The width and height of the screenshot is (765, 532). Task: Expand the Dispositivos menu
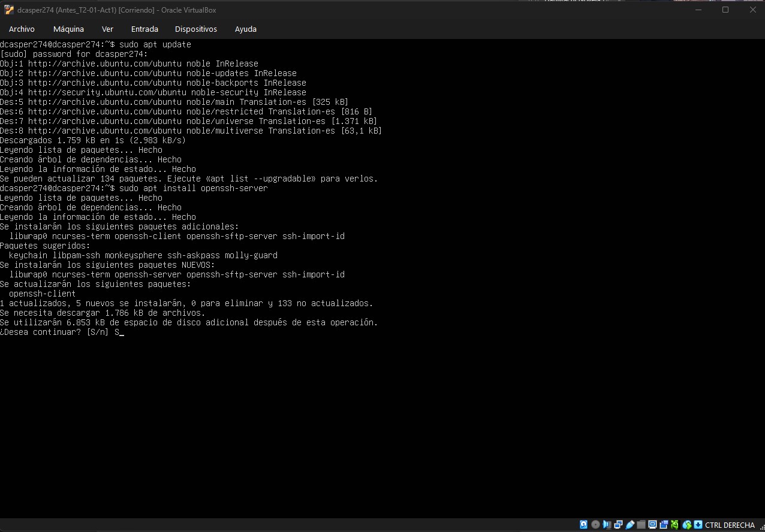[x=196, y=29]
